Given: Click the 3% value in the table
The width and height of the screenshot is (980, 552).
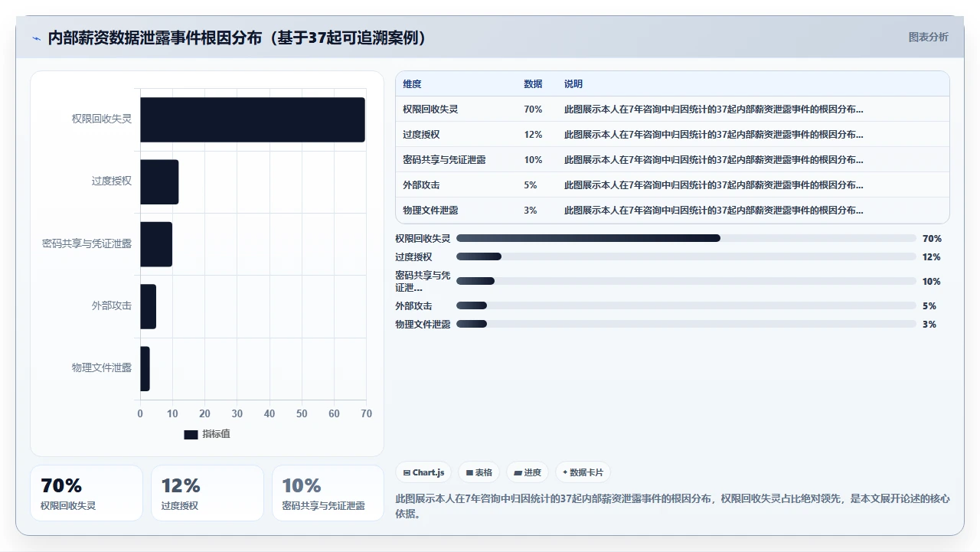Looking at the screenshot, I should click(531, 211).
